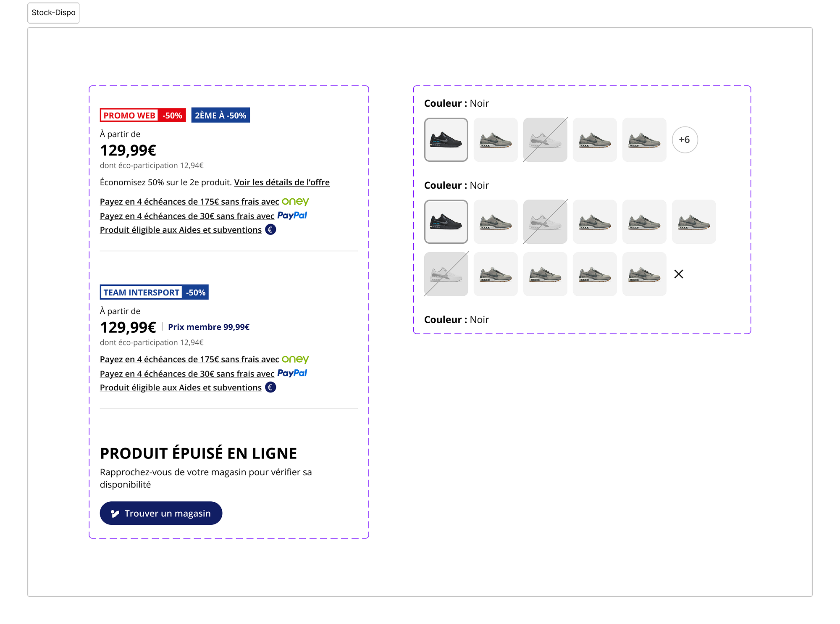Screen dimensions: 840x624
Task: Select black shoe swatch in collapsed color row
Action: tap(446, 140)
